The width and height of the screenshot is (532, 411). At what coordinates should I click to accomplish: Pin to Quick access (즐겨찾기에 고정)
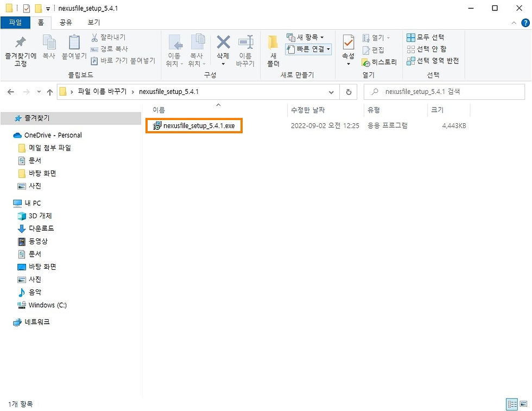click(x=21, y=51)
